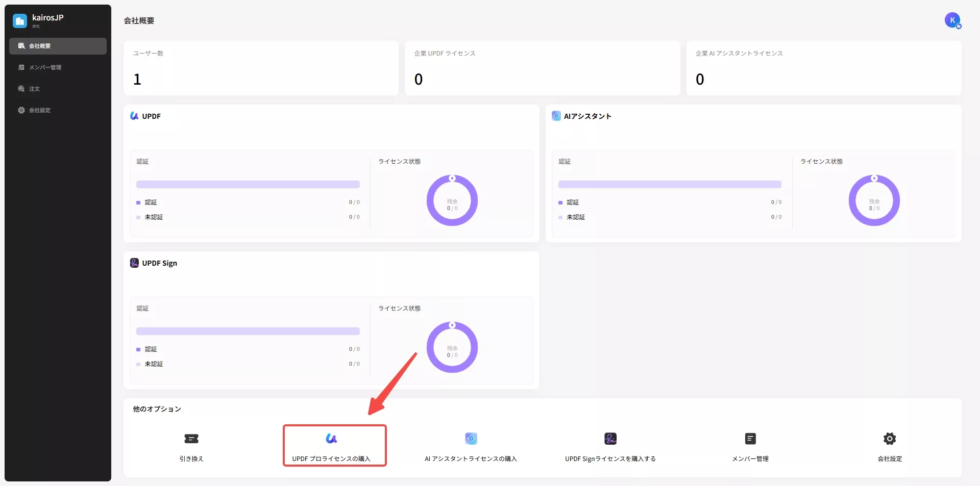Viewport: 980px width, 486px height.
Task: Click the ライセンス状態 label in AIアシスタント card
Action: [821, 162]
